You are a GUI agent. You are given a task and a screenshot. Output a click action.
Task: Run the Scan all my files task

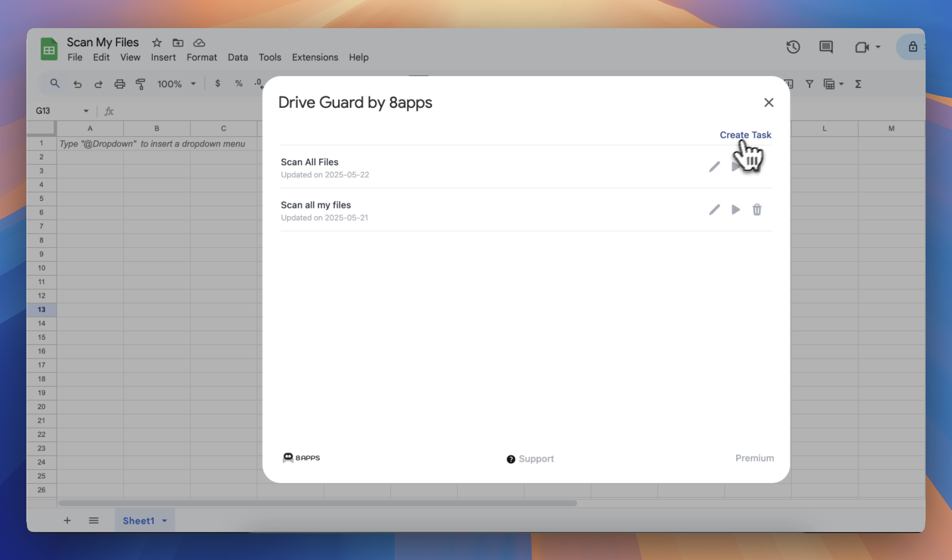click(x=736, y=210)
